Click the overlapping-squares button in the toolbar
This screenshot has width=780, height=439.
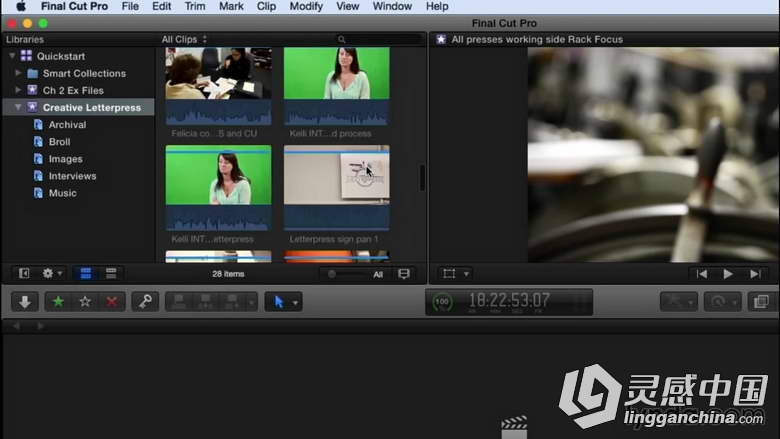[x=761, y=302]
